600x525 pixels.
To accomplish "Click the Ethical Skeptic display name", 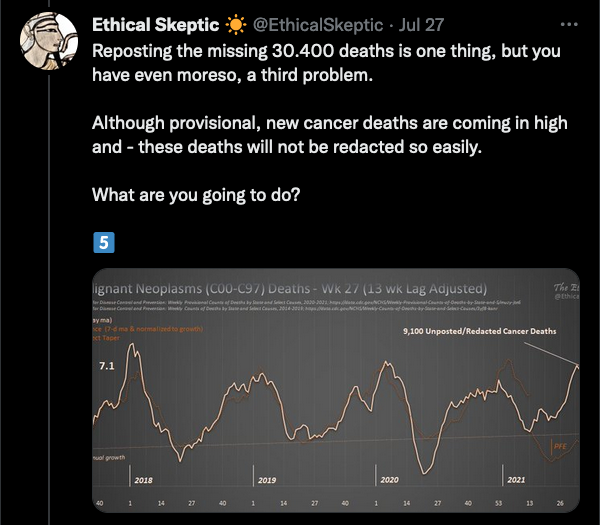I will coord(155,25).
